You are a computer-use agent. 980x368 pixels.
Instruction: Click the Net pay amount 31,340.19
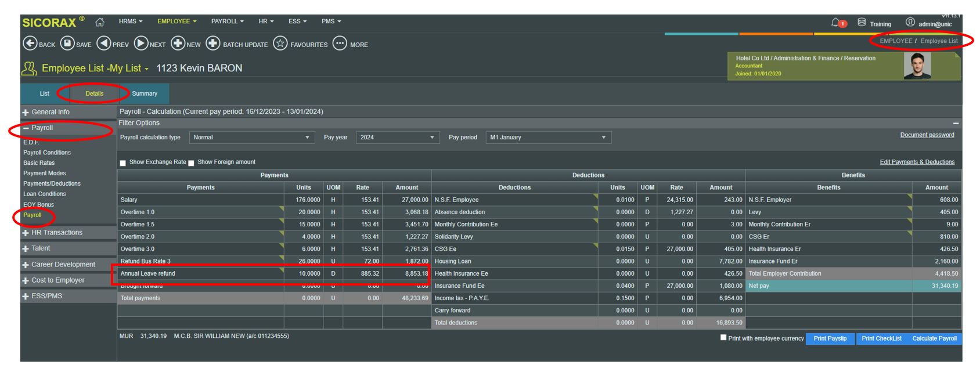[x=945, y=286]
